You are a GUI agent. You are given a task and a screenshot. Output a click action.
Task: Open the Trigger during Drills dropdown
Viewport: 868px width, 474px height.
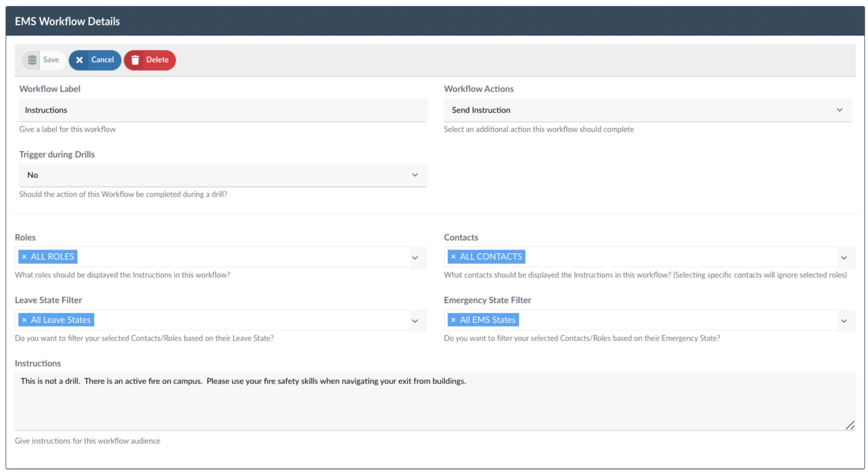[x=415, y=175]
